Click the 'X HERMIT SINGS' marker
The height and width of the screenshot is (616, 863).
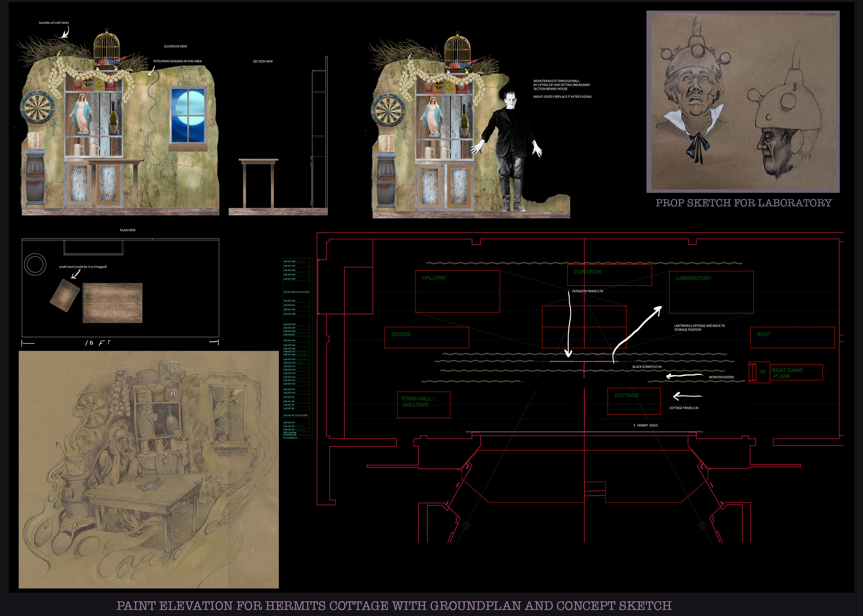[645, 425]
